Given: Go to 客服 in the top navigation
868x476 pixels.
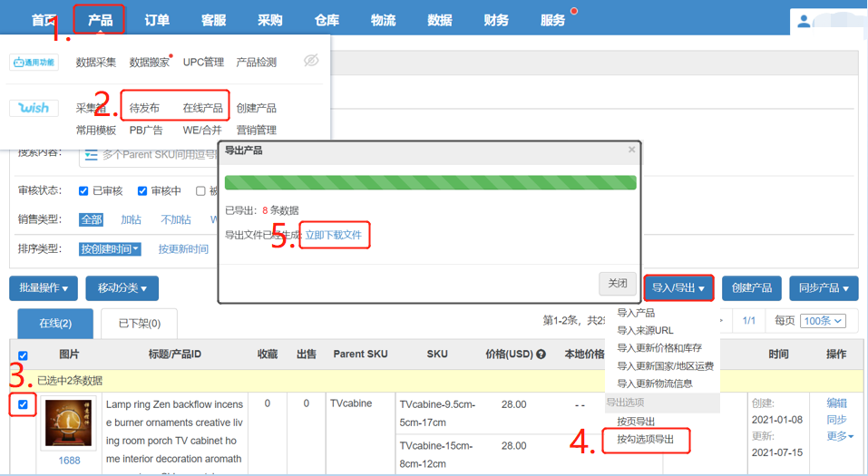Looking at the screenshot, I should [x=214, y=21].
